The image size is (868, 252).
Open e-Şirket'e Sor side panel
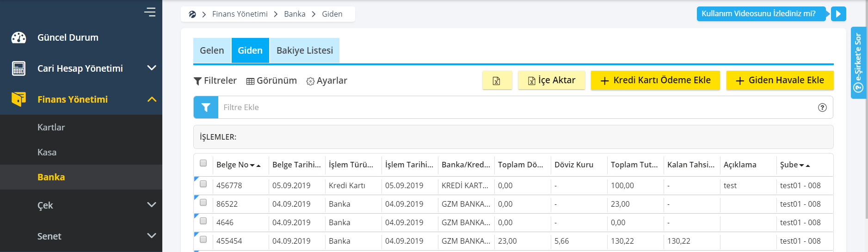[858, 63]
